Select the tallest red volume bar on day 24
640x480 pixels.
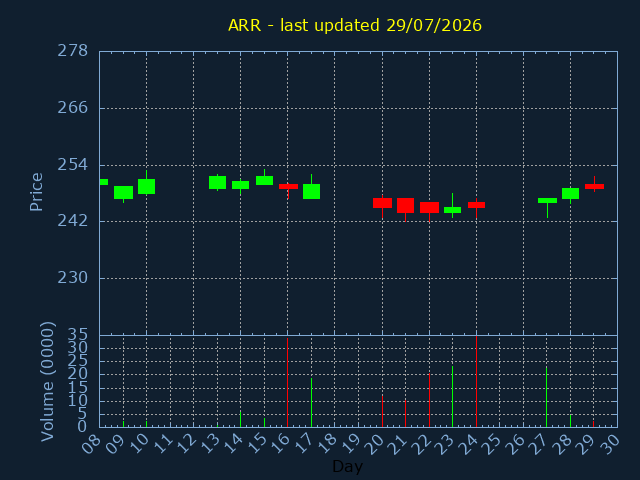[476, 382]
